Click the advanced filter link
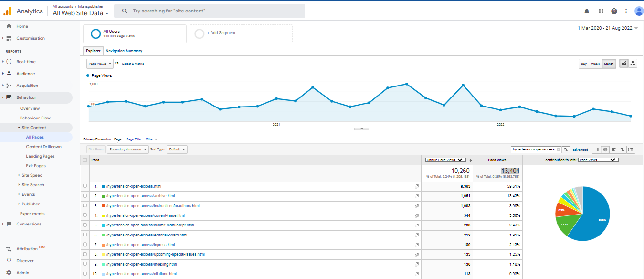644x279 pixels. (581, 150)
